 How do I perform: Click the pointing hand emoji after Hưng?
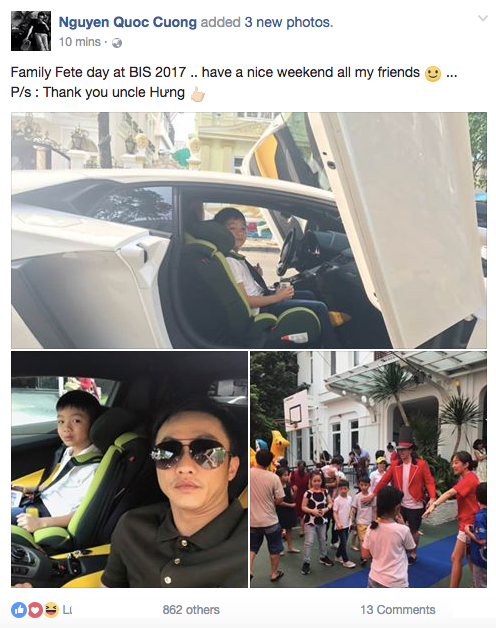197,94
